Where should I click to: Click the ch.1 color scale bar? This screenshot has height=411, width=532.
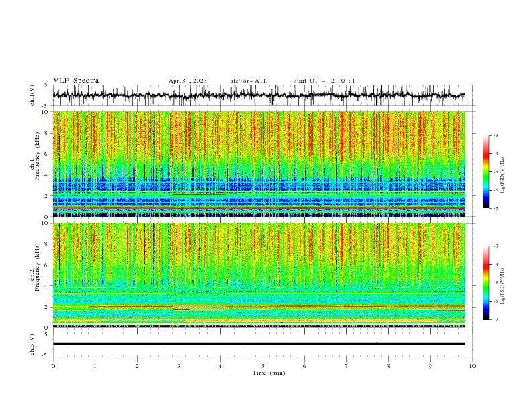coord(486,171)
